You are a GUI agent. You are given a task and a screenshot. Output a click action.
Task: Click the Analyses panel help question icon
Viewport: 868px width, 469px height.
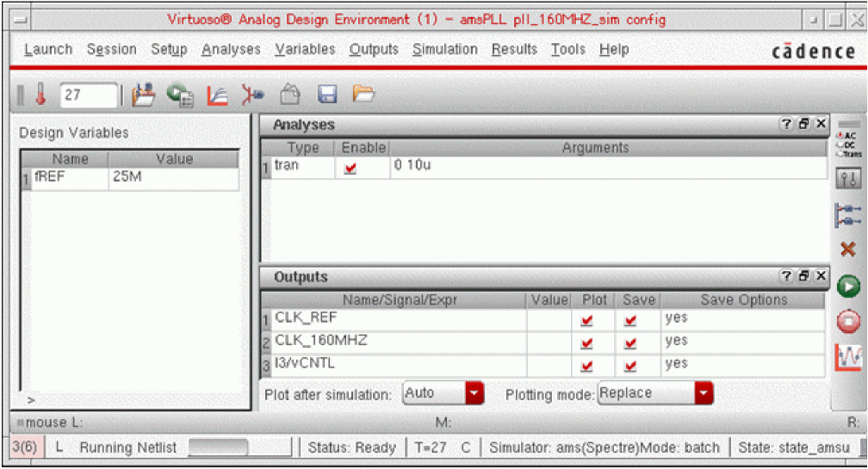point(786,124)
